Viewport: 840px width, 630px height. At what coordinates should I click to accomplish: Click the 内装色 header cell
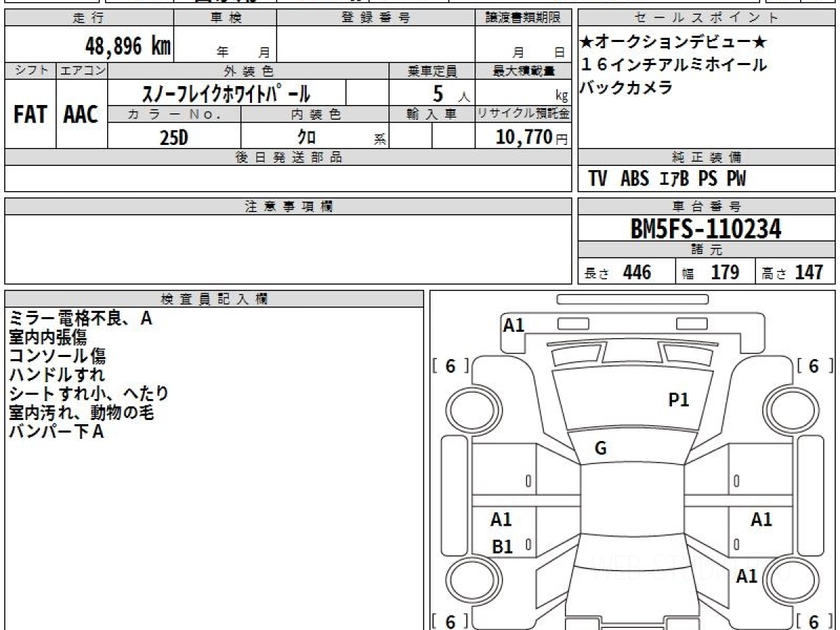(315, 114)
